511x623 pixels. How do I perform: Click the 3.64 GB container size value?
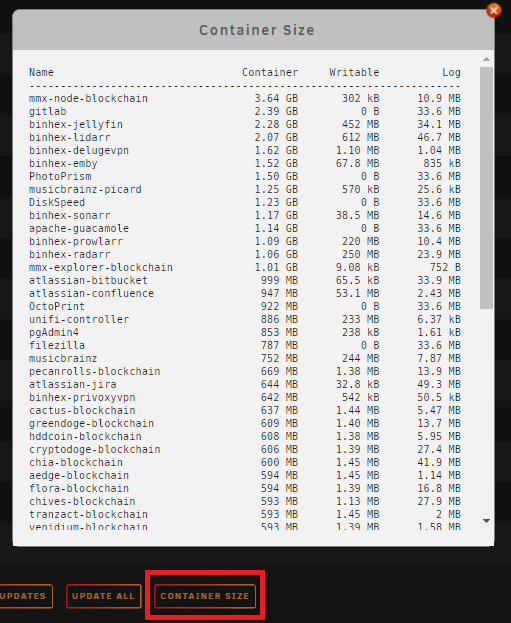coord(276,98)
